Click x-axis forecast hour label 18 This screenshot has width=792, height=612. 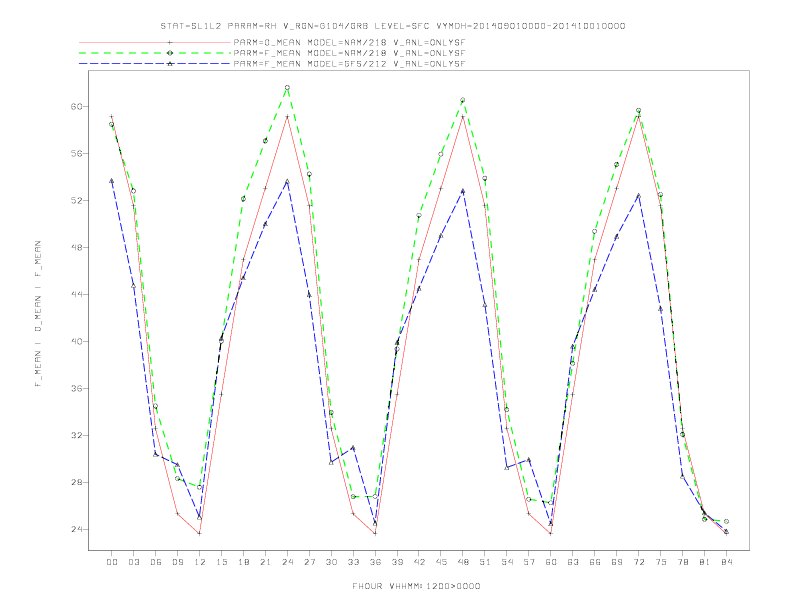(243, 562)
